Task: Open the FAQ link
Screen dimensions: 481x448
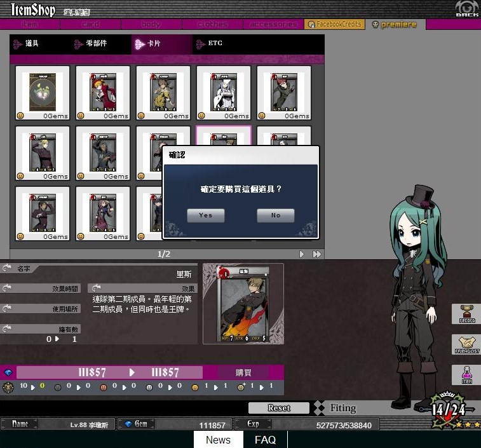Action: point(265,440)
